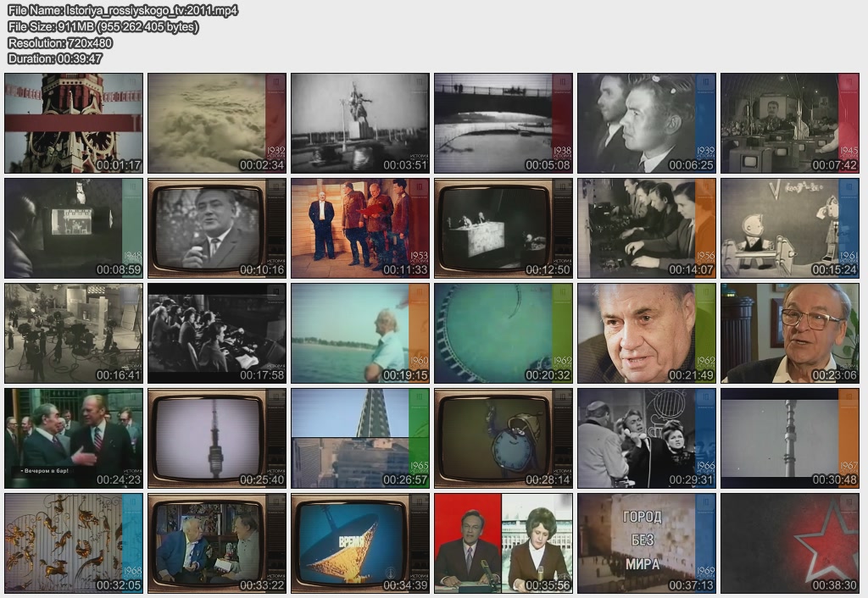Select the cartoon robot thumbnail at 00:15:24
This screenshot has height=598, width=868.
790,228
